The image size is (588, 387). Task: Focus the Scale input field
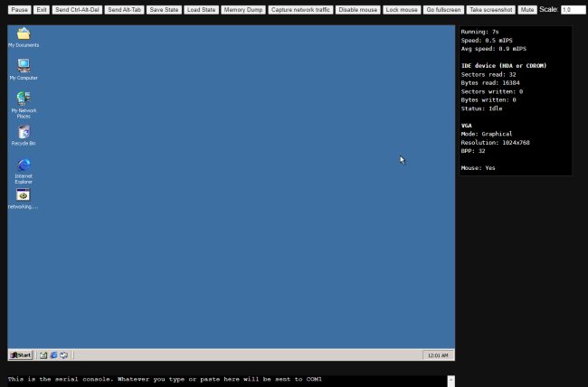[574, 10]
